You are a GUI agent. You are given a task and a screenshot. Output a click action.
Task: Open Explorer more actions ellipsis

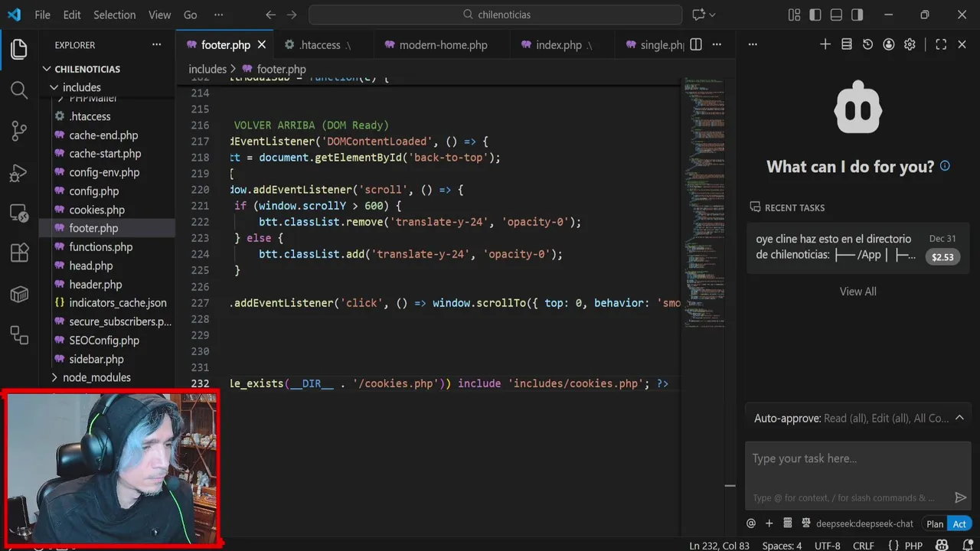tap(157, 44)
